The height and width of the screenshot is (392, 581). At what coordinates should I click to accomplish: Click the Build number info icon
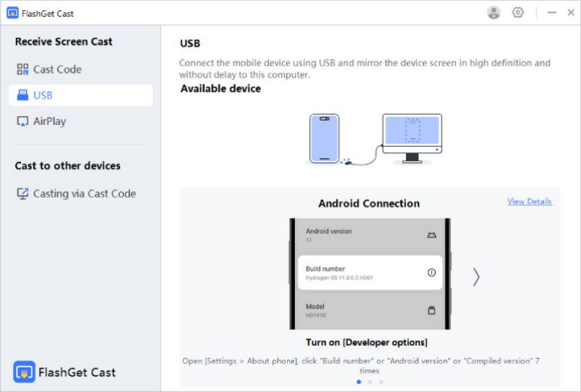[431, 273]
